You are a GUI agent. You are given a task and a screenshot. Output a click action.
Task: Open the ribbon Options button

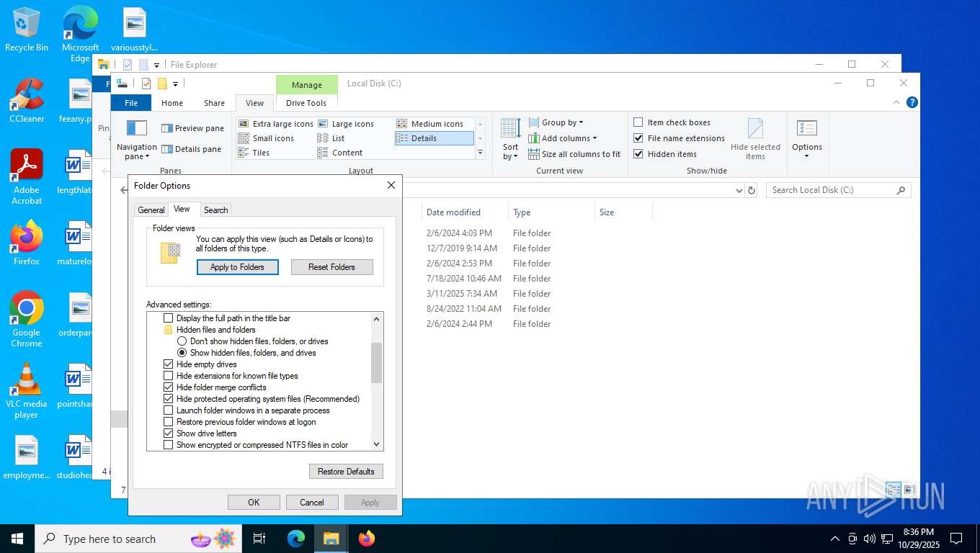(x=806, y=140)
